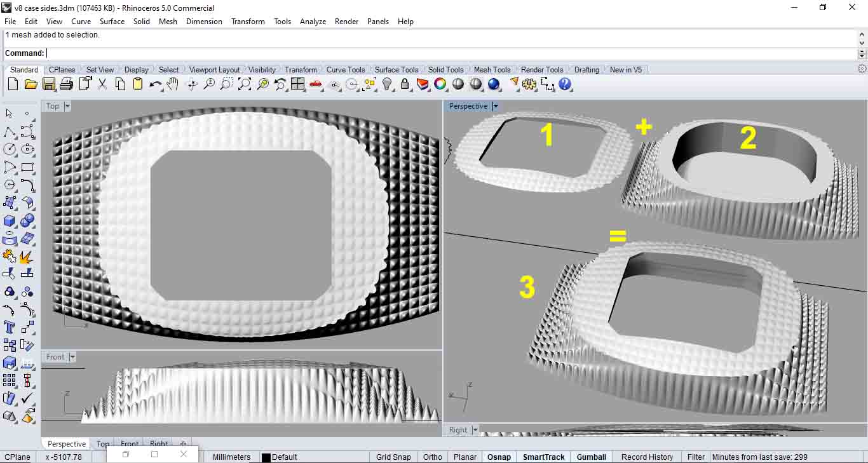Image resolution: width=868 pixels, height=463 pixels.
Task: Toggle Grid Snap in the status bar
Action: pyautogui.click(x=393, y=457)
